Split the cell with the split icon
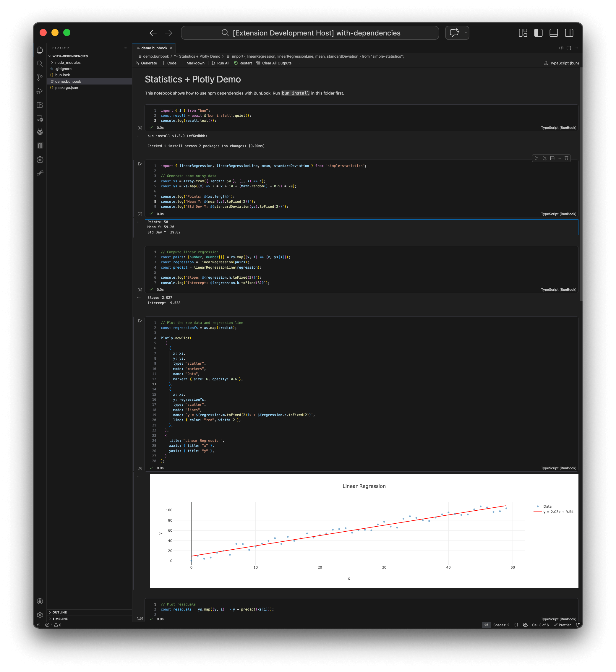The height and width of the screenshot is (672, 616). [552, 158]
